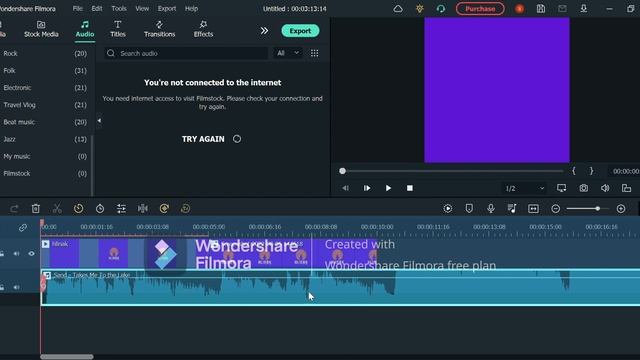This screenshot has height=360, width=640.
Task: Open the Export menu
Action: pyautogui.click(x=167, y=9)
